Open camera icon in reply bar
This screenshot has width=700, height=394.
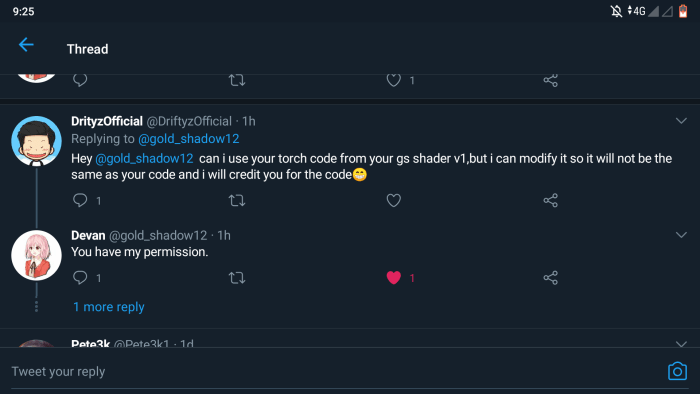click(x=677, y=371)
